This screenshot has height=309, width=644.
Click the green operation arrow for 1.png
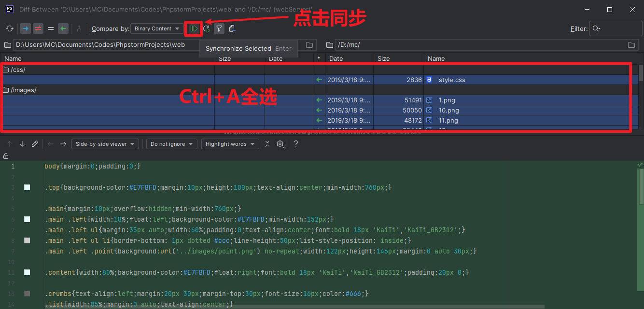pos(319,100)
